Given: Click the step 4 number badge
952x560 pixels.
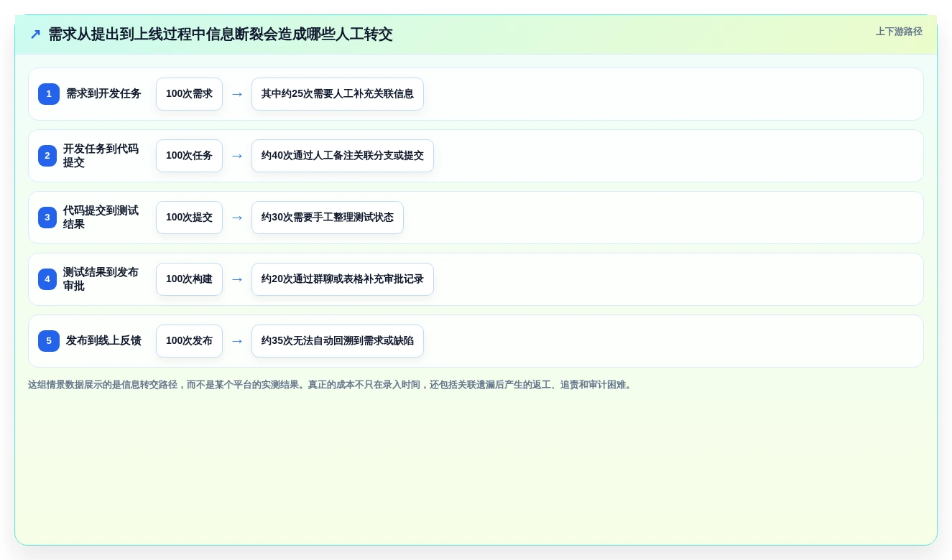Looking at the screenshot, I should click(x=47, y=279).
